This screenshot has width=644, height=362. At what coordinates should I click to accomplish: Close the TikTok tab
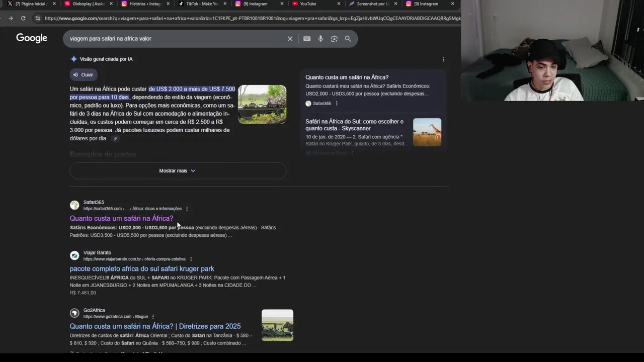point(224,4)
